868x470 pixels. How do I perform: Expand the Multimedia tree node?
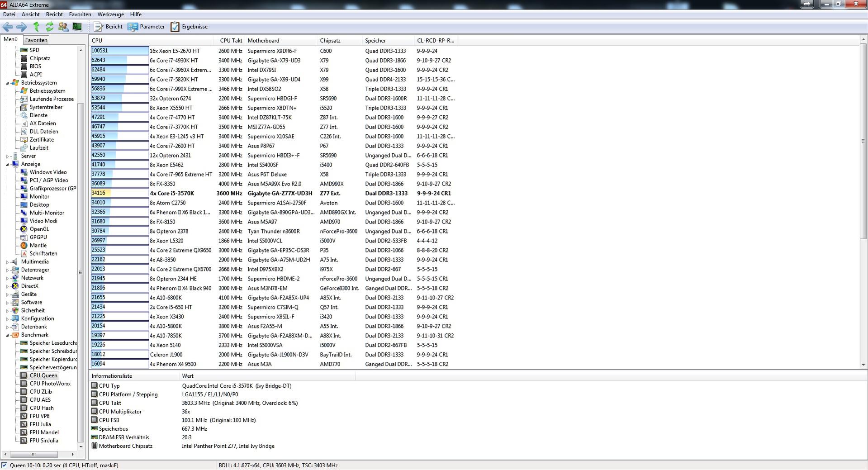8,262
